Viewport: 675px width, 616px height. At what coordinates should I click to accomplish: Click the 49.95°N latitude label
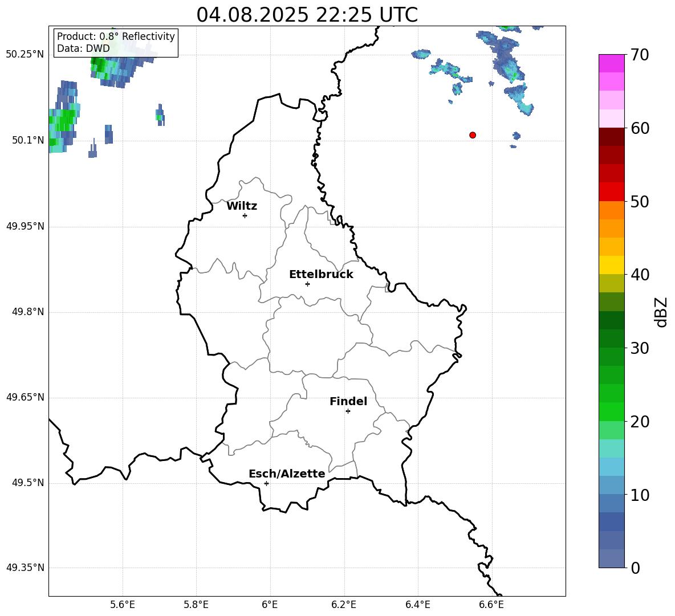pos(25,226)
